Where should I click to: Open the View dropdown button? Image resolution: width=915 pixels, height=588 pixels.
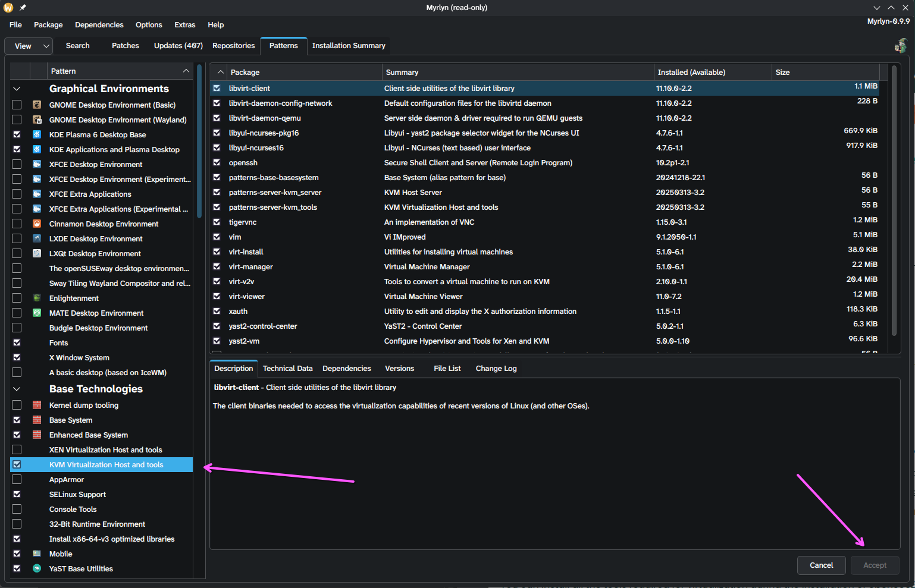pos(29,46)
